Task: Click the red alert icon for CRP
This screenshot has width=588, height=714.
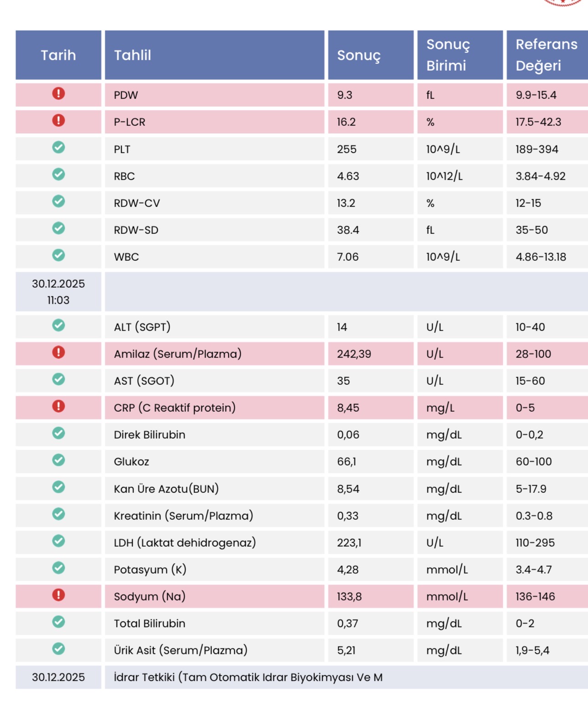Action: [x=58, y=406]
